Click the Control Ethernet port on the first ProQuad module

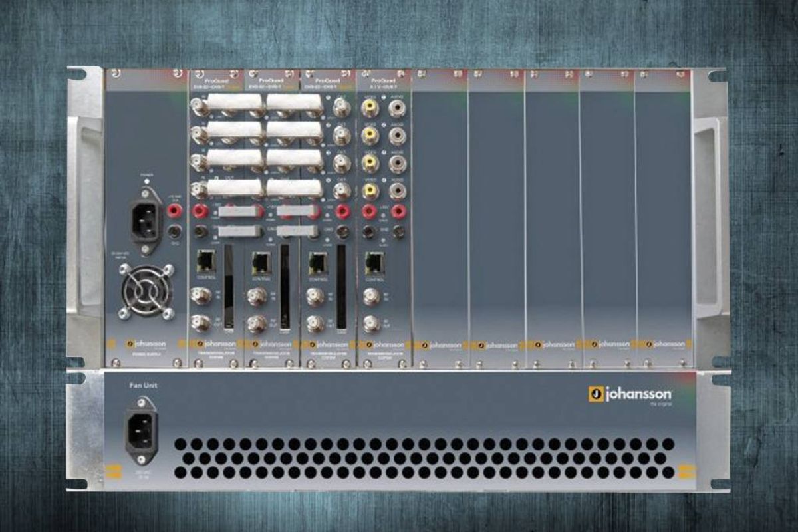[x=205, y=263]
